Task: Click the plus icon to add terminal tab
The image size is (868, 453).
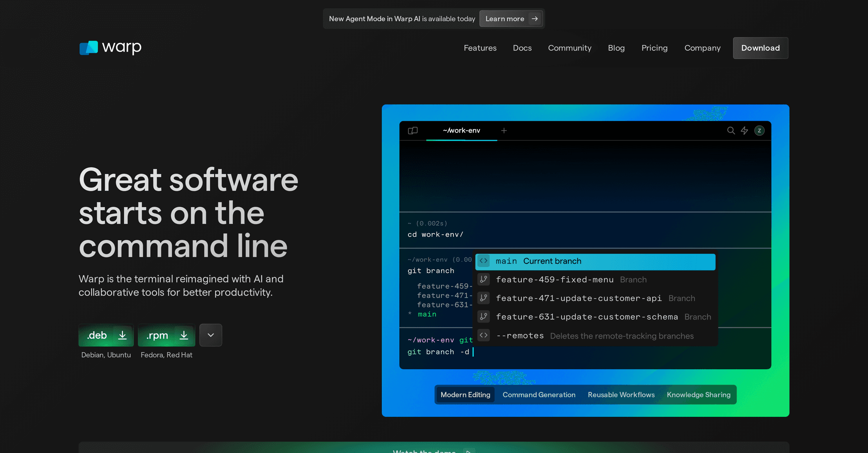Action: click(x=504, y=131)
